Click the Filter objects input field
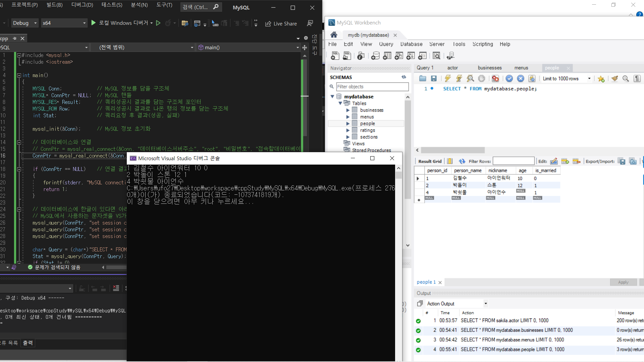644x362 pixels. click(372, 87)
